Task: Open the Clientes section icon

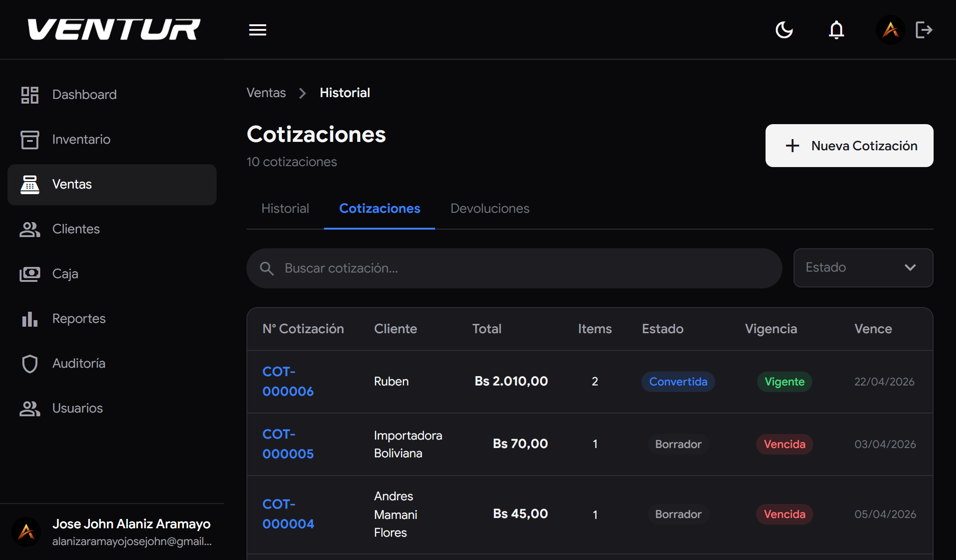Action: pos(29,229)
